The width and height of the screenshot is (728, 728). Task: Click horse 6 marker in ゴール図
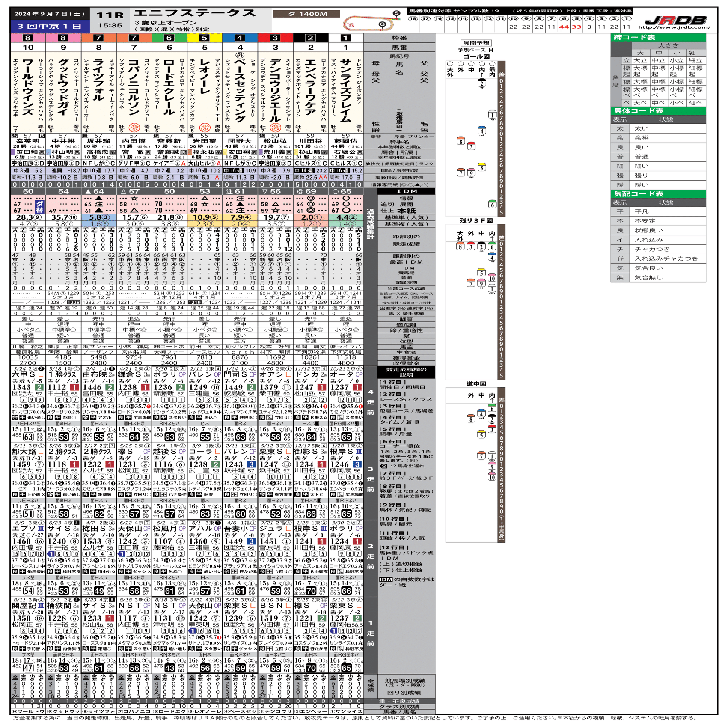click(493, 204)
